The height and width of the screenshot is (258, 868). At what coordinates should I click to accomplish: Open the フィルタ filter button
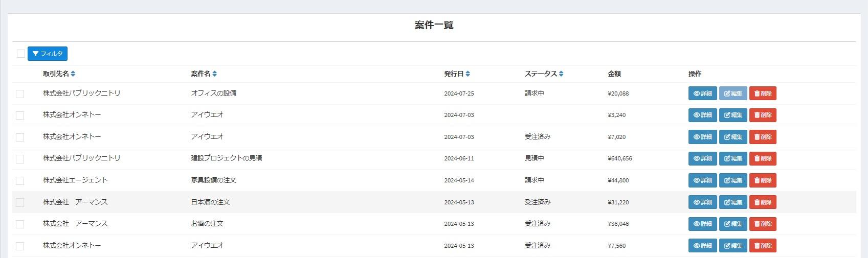[48, 54]
